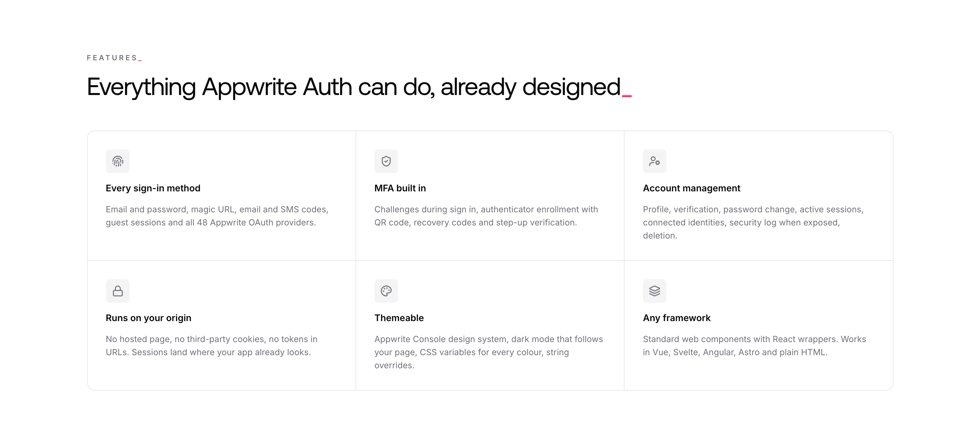Click the description about Appwrite Console design system
Image resolution: width=980 pixels, height=443 pixels.
click(489, 352)
